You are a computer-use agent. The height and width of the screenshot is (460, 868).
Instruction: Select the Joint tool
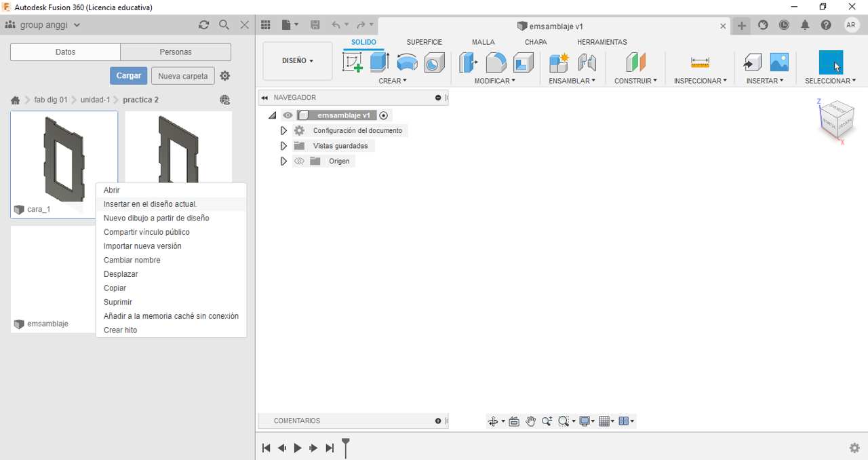coord(587,62)
